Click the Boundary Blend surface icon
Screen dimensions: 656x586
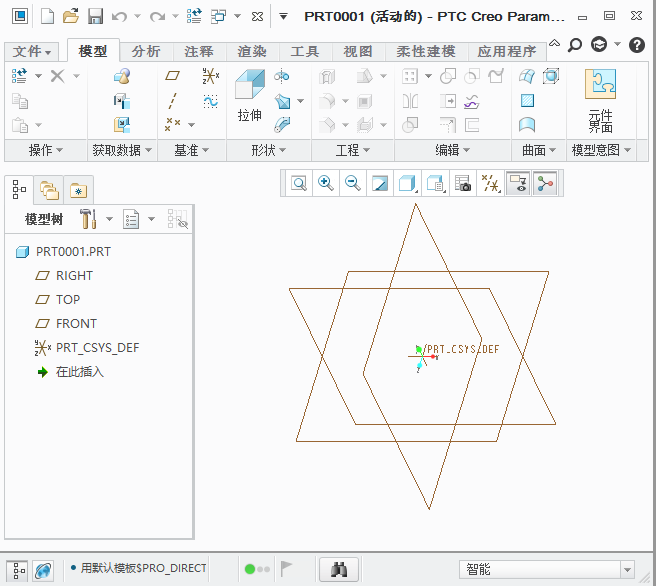[x=526, y=76]
